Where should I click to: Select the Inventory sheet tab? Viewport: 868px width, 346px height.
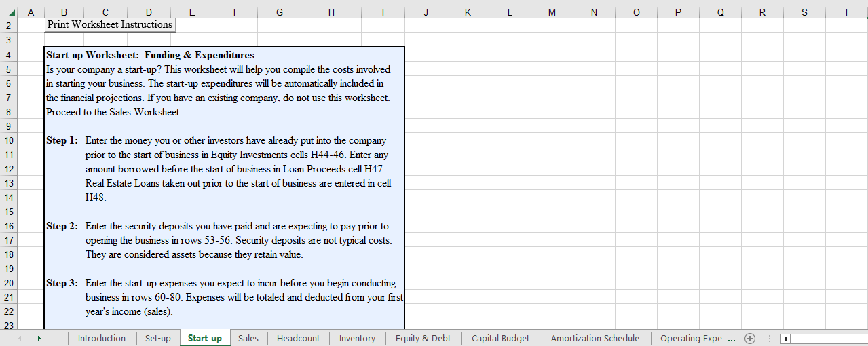click(357, 339)
